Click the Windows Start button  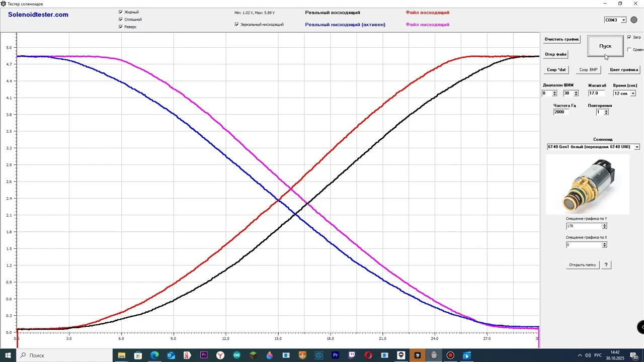[9, 355]
